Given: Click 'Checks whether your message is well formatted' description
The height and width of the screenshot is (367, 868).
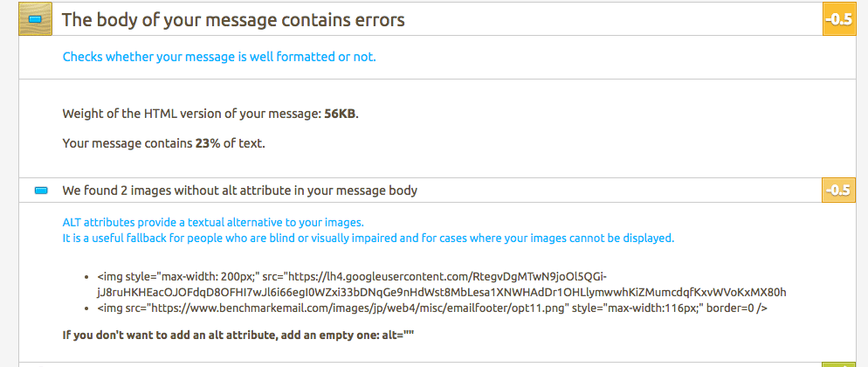Looking at the screenshot, I should (x=219, y=58).
